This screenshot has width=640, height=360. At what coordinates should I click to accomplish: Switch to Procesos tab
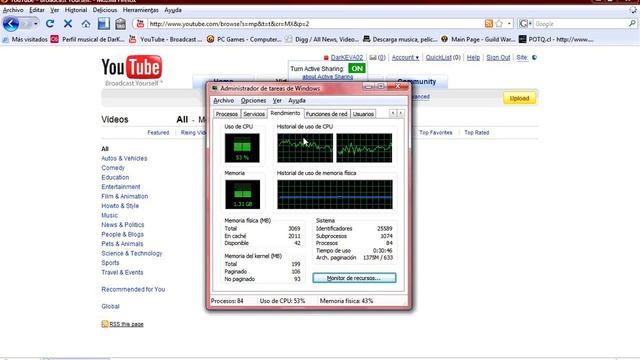[227, 114]
